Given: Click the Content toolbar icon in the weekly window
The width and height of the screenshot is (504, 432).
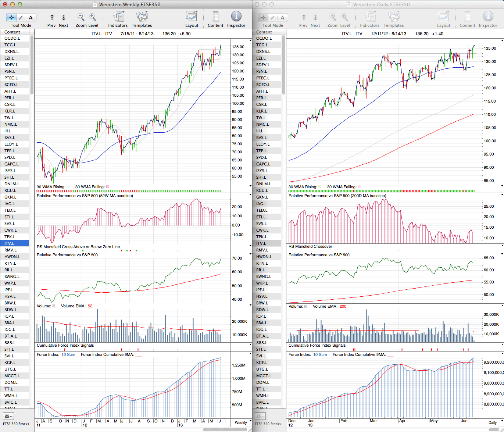Looking at the screenshot, I should 215,17.
